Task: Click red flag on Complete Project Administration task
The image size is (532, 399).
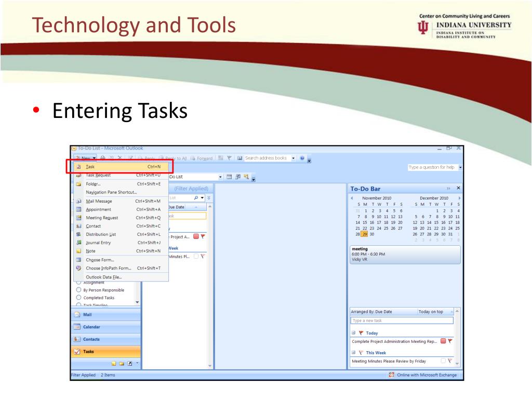Action: (450, 341)
